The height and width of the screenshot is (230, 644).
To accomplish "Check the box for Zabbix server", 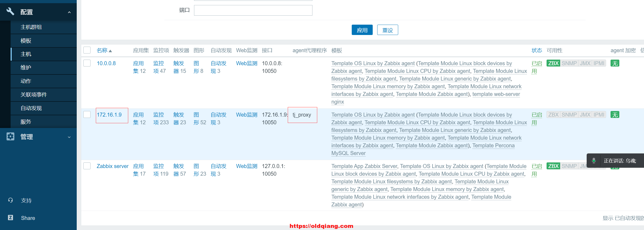I will pyautogui.click(x=87, y=166).
